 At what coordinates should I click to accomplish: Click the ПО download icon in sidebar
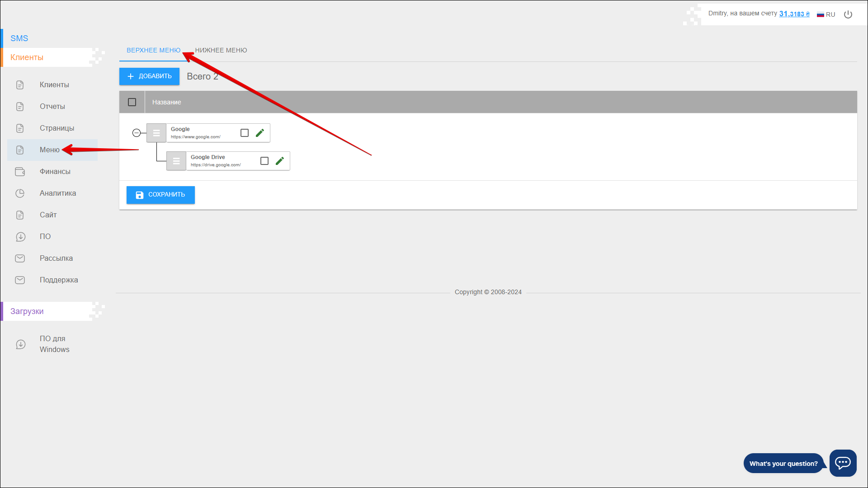tap(20, 237)
